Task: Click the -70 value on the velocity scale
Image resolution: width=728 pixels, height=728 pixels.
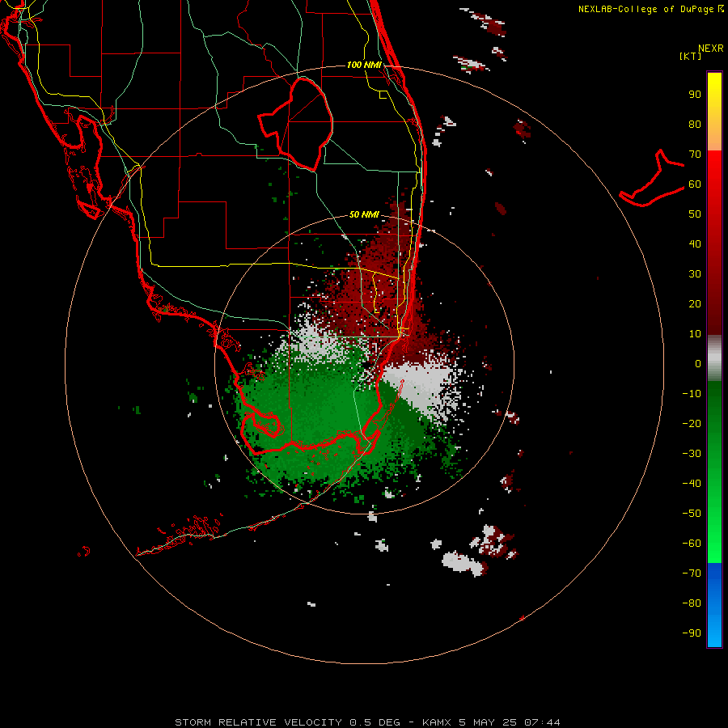Action: pyautogui.click(x=692, y=574)
